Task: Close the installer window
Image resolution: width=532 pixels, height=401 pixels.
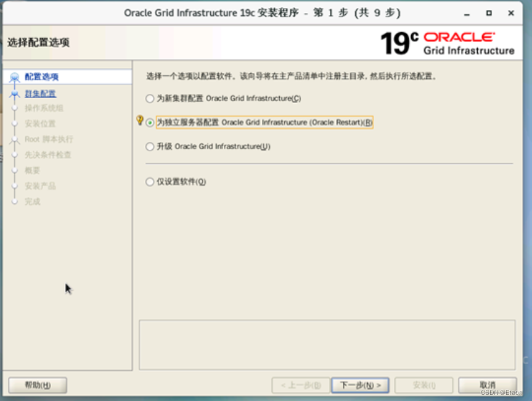Action: click(511, 13)
